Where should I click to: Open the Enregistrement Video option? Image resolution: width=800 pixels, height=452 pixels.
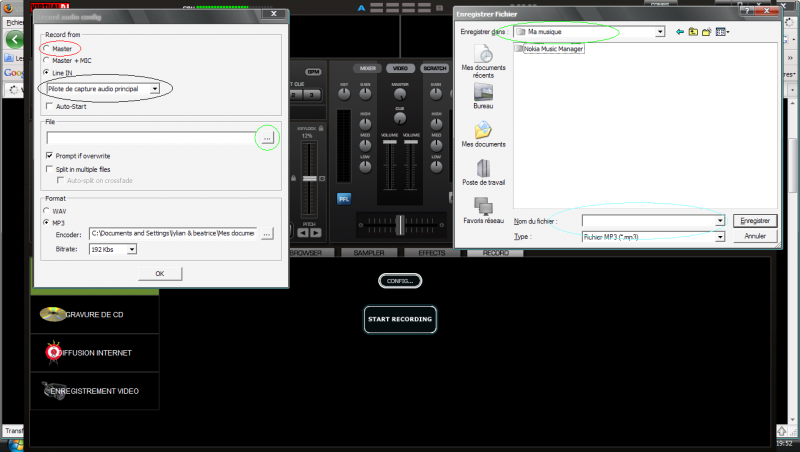94,391
